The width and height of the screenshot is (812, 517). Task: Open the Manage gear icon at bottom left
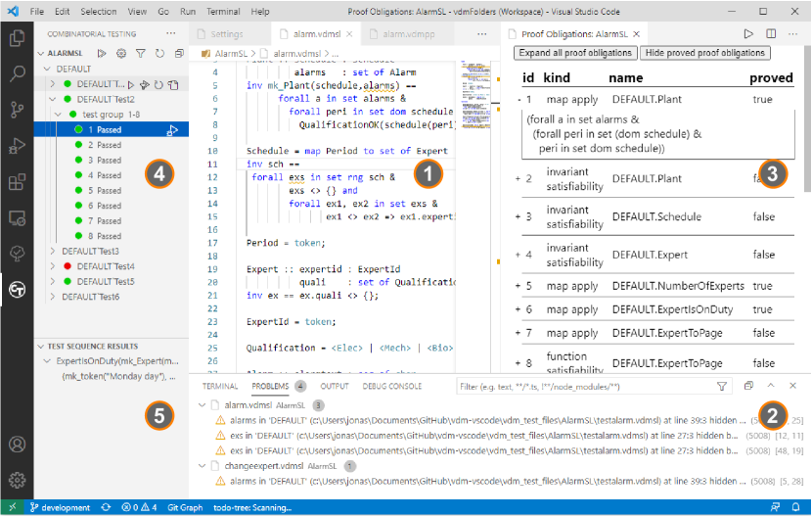[17, 480]
